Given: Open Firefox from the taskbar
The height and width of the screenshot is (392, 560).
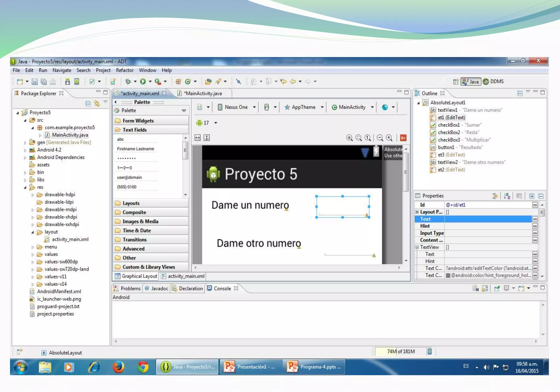Looking at the screenshot, I should click(x=118, y=367).
